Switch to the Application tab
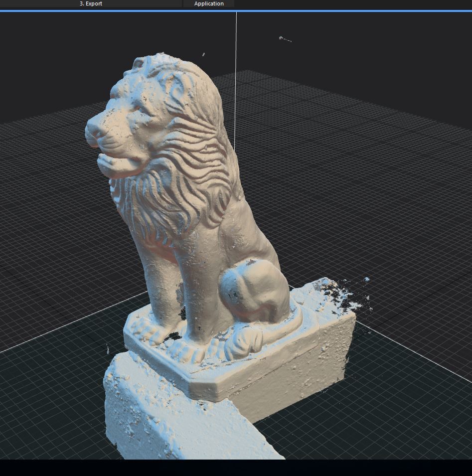The image size is (472, 476). [x=209, y=3]
